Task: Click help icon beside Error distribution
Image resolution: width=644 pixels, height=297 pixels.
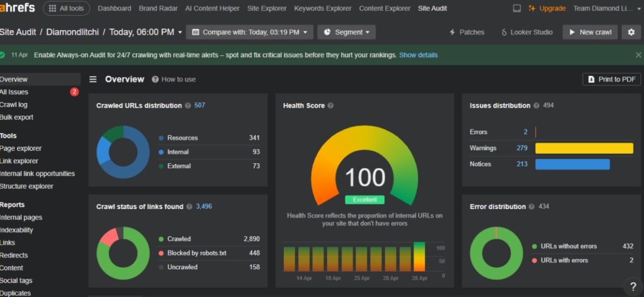Action: coord(532,207)
